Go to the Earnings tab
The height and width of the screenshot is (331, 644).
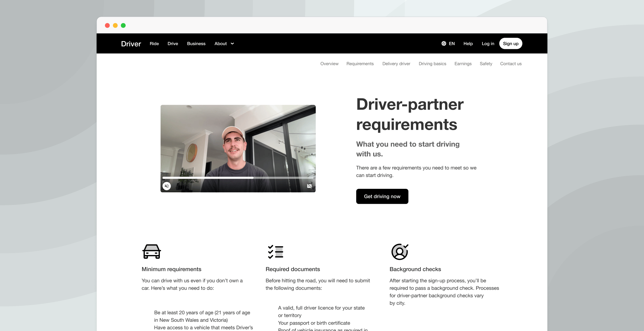pyautogui.click(x=463, y=64)
